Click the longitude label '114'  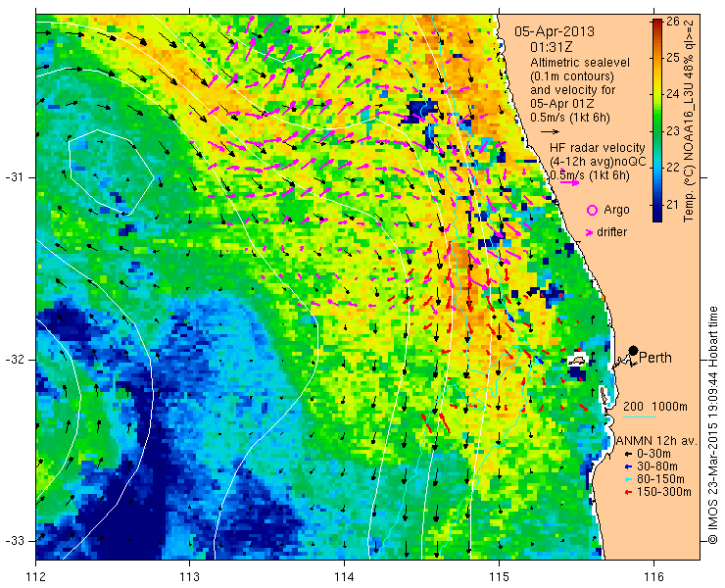coord(344,577)
